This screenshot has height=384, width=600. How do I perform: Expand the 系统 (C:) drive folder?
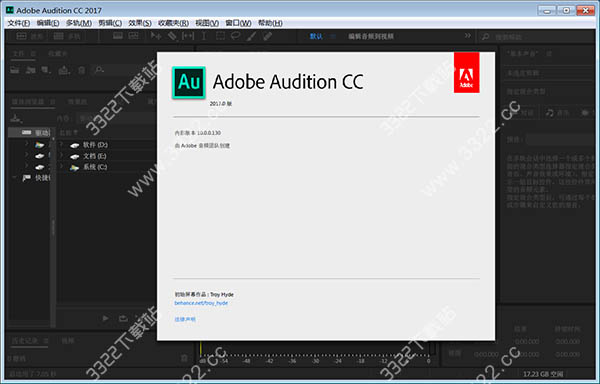click(x=62, y=167)
